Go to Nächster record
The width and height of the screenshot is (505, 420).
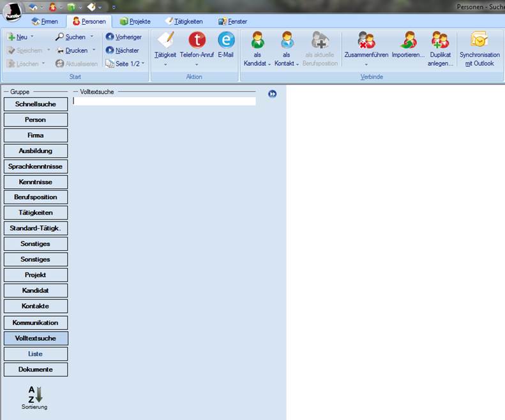tap(123, 50)
